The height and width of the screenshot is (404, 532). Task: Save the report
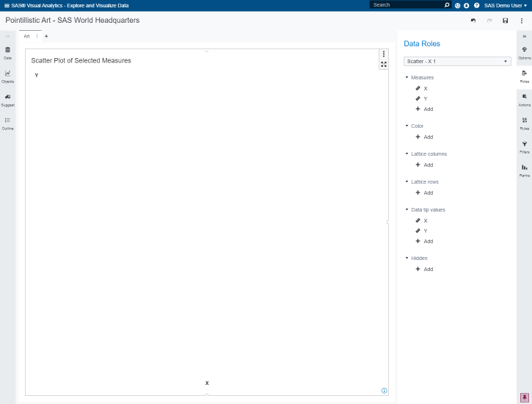pos(505,21)
